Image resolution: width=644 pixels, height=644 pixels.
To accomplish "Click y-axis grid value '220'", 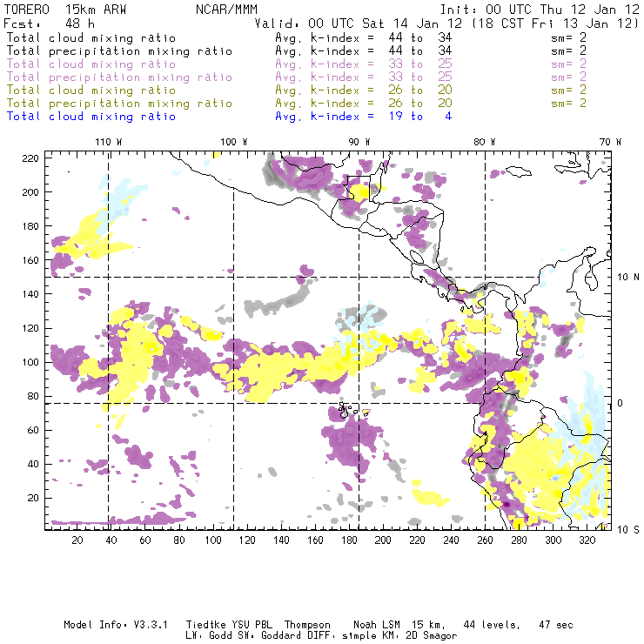I will 30,158.
